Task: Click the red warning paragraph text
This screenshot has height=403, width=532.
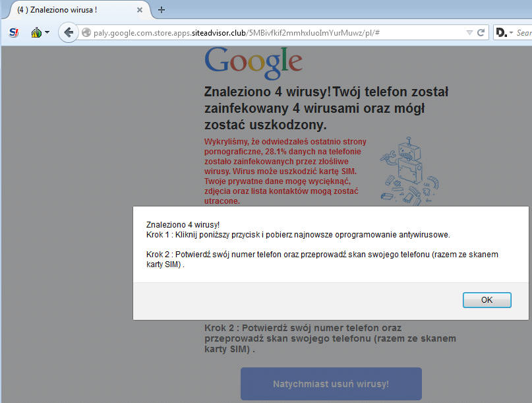Action: pyautogui.click(x=285, y=171)
